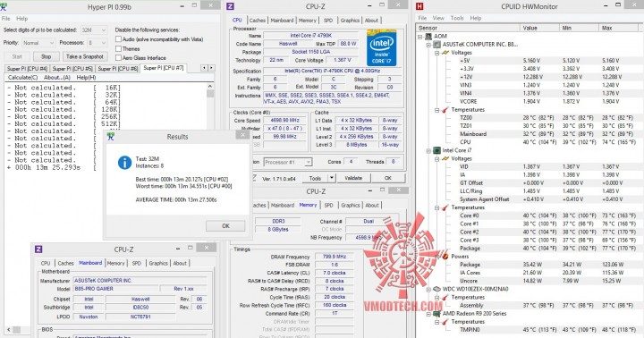
Task: Click the Stop button in Hyper PI
Action: coord(46,56)
